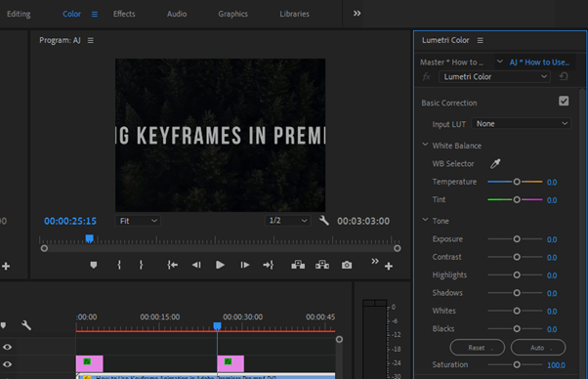Screen dimensions: 588x379
Task: Open timeline display settings wrench
Action: click(26, 324)
